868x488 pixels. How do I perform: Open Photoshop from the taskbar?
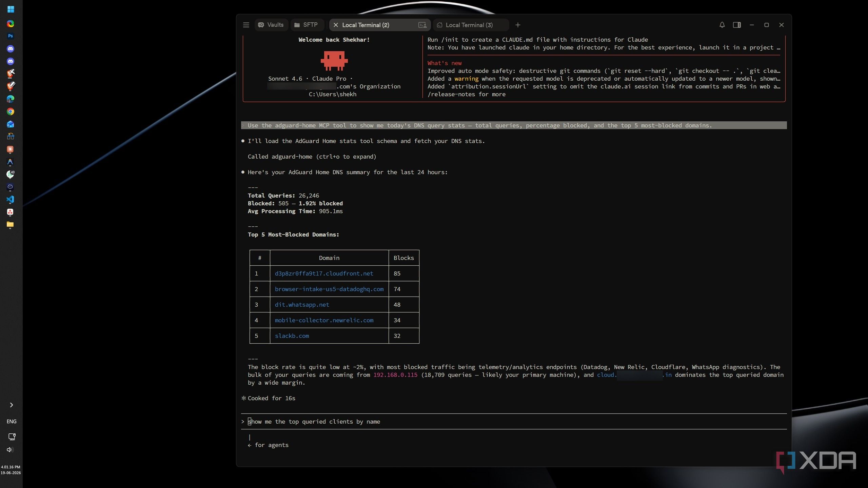click(x=11, y=36)
